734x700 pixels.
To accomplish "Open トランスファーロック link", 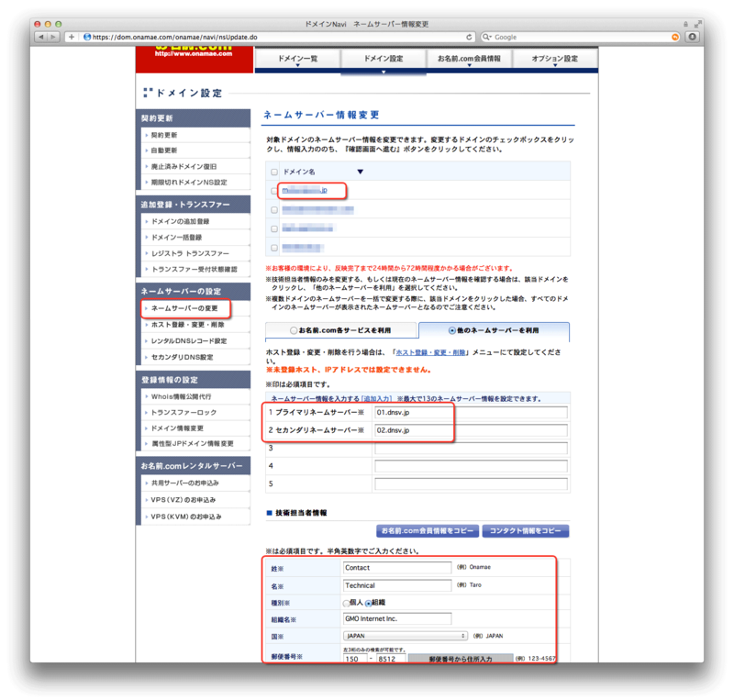I will pos(184,413).
